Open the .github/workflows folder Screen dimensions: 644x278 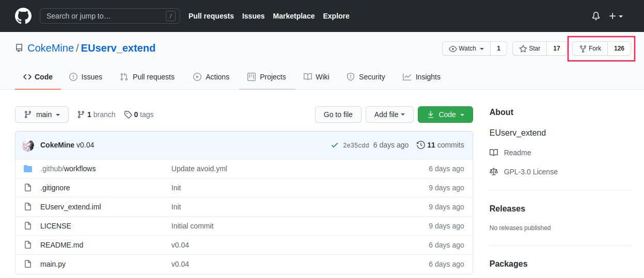pyautogui.click(x=68, y=169)
